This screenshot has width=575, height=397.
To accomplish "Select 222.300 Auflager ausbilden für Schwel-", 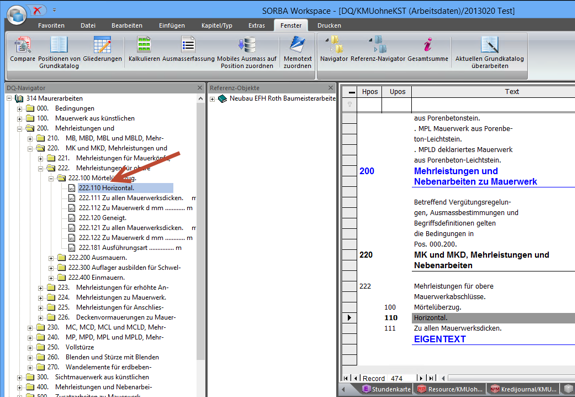I will pos(125,268).
